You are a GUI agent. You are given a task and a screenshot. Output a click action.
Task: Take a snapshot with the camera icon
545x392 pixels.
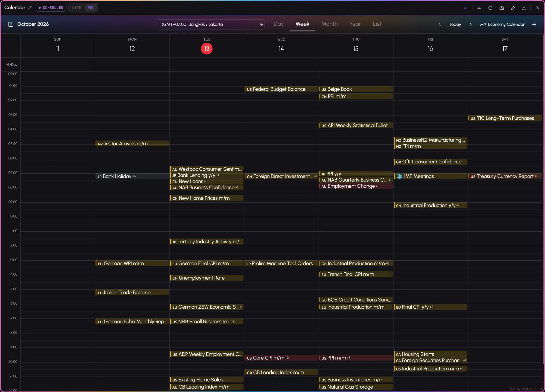pos(502,8)
